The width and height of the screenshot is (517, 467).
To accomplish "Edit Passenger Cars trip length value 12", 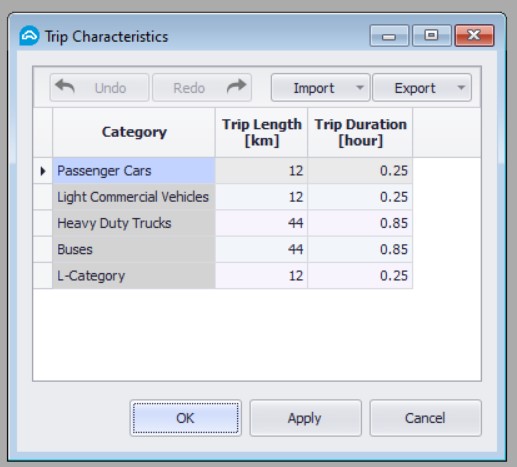I will point(261,171).
